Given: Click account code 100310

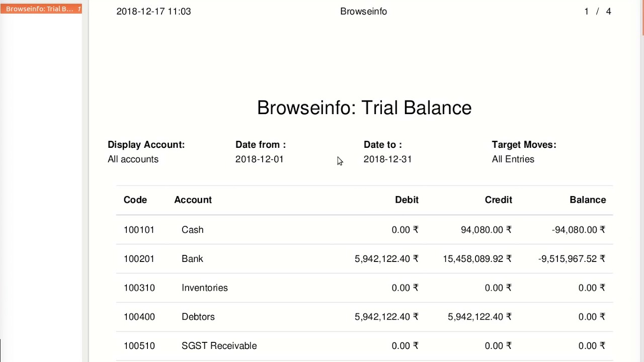Looking at the screenshot, I should (x=139, y=288).
